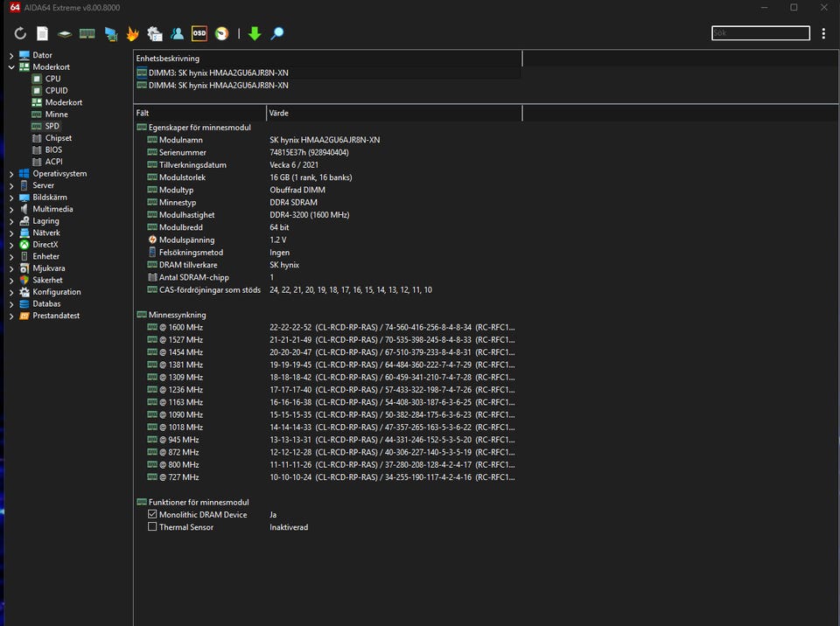Click the Värde column header
This screenshot has width=840, height=626.
(x=394, y=113)
